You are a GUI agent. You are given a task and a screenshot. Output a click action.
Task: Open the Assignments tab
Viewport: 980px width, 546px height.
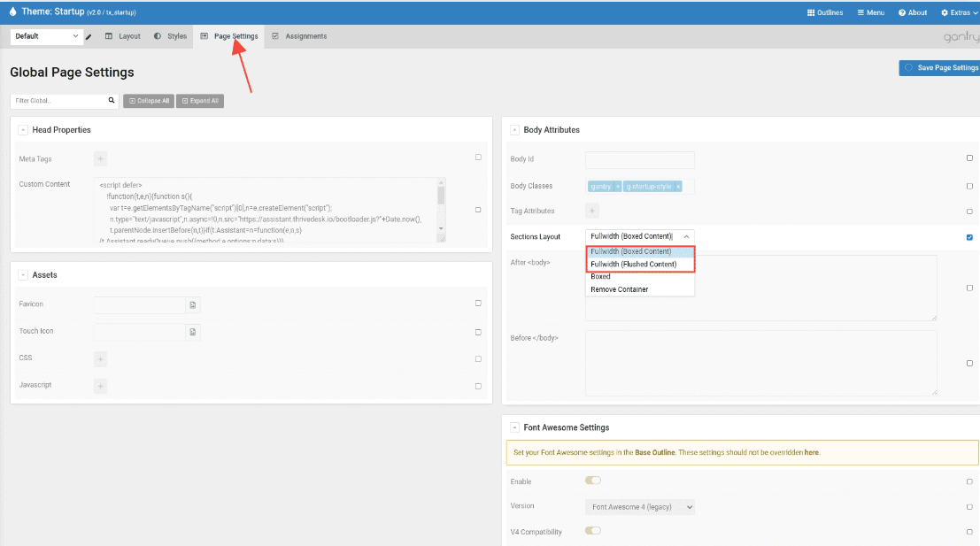pyautogui.click(x=299, y=36)
